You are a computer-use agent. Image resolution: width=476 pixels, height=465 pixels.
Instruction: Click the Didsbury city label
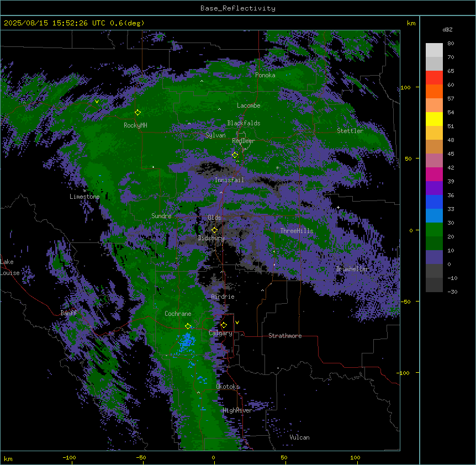click(211, 238)
